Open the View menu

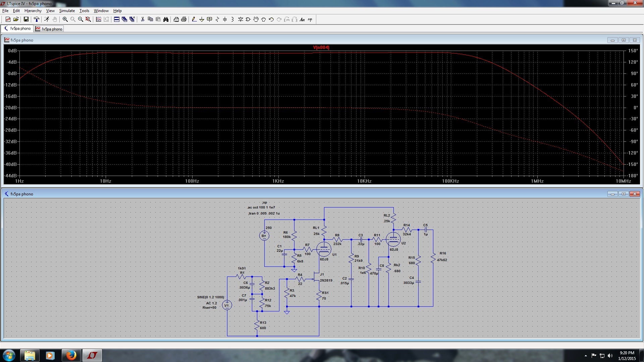(50, 11)
